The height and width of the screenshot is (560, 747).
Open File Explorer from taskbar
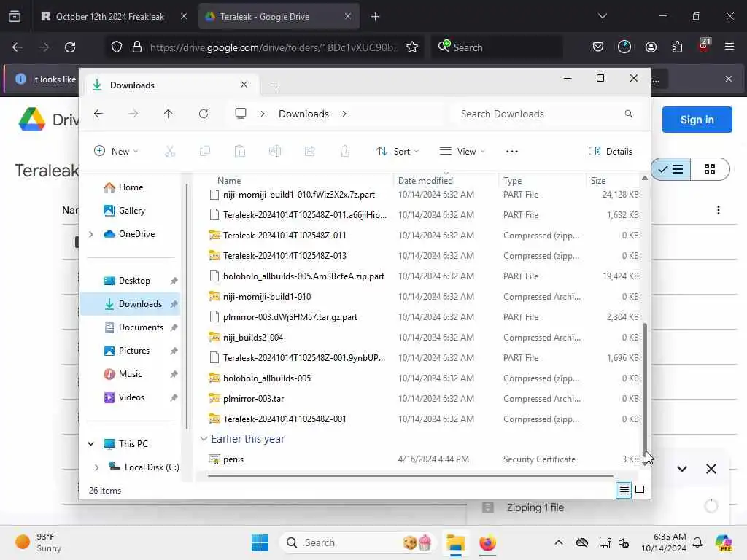455,542
